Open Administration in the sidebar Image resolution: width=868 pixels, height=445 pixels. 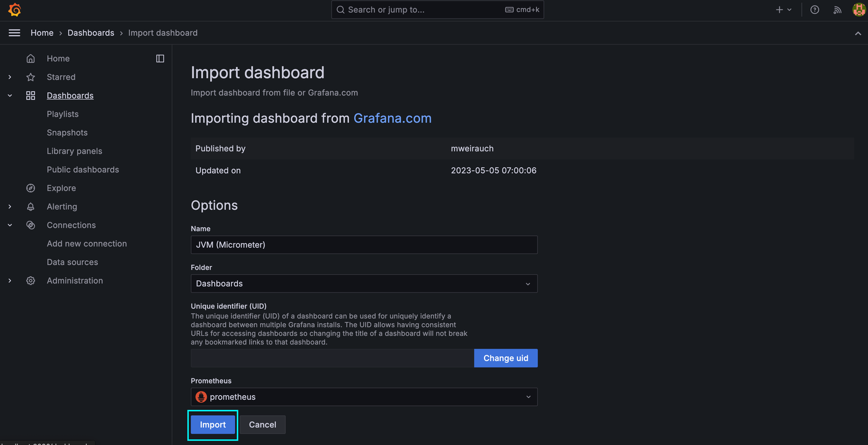(75, 281)
